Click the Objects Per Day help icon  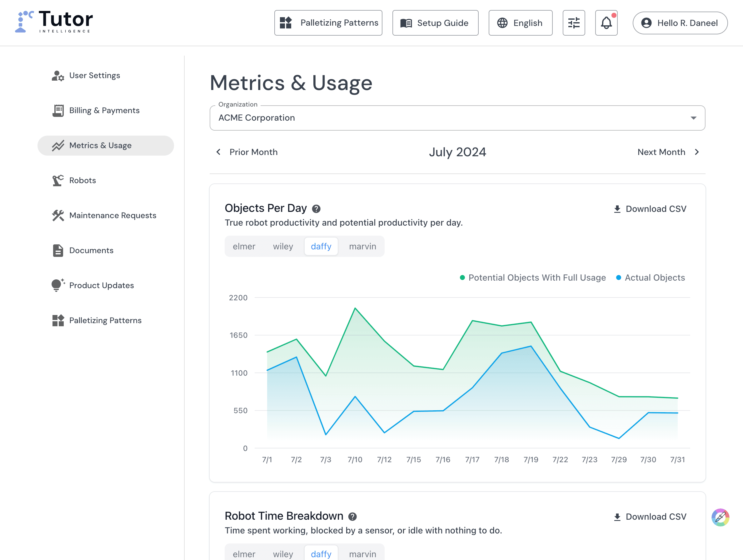(x=316, y=209)
